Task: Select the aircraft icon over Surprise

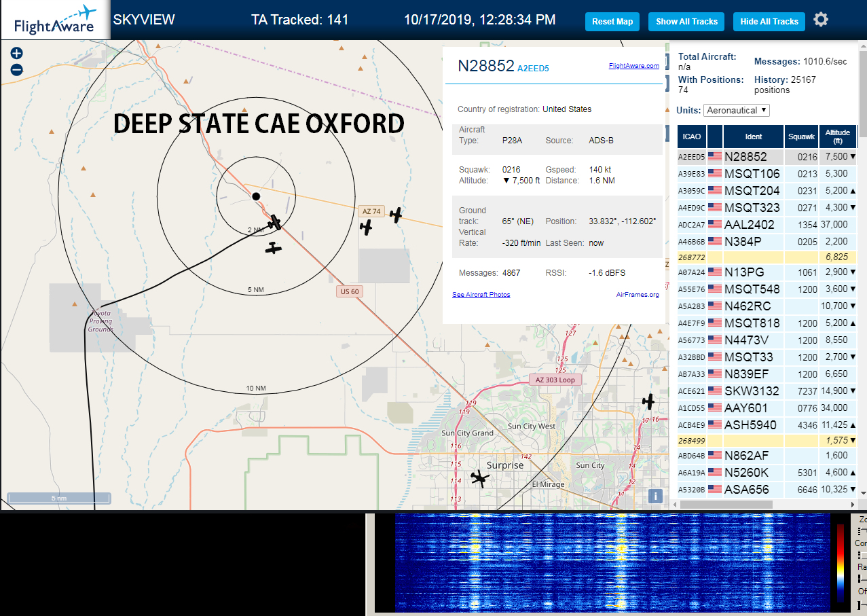Action: [x=479, y=478]
